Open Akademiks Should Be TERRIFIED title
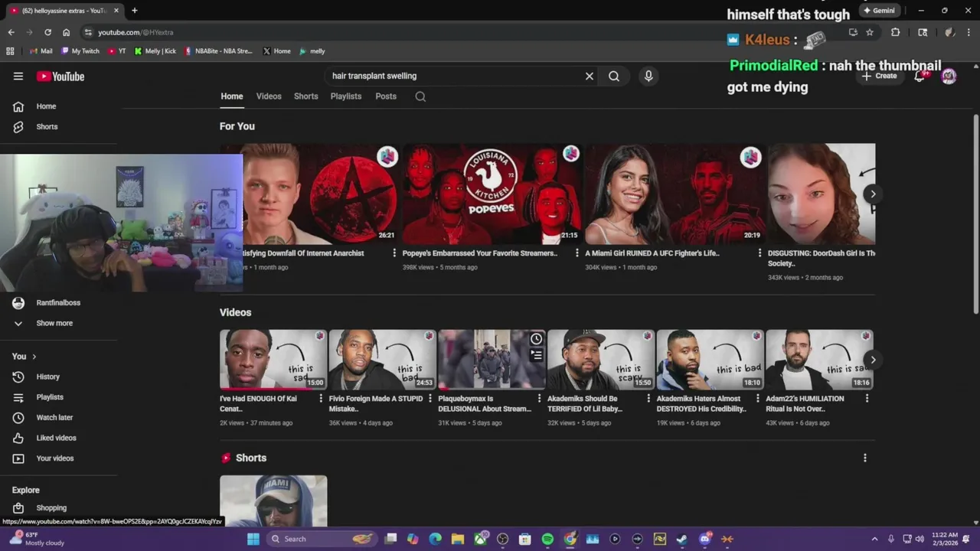Screen dimensions: 980x551 click(x=585, y=403)
